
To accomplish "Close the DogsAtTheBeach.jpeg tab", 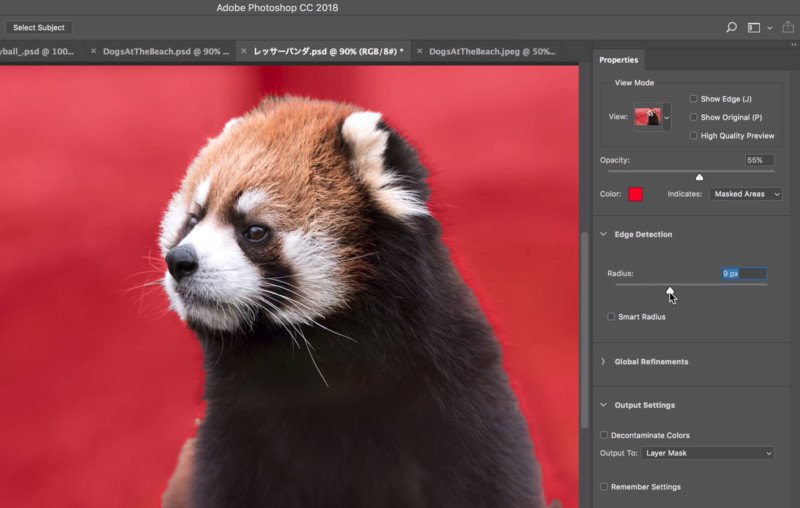I will pyautogui.click(x=419, y=51).
